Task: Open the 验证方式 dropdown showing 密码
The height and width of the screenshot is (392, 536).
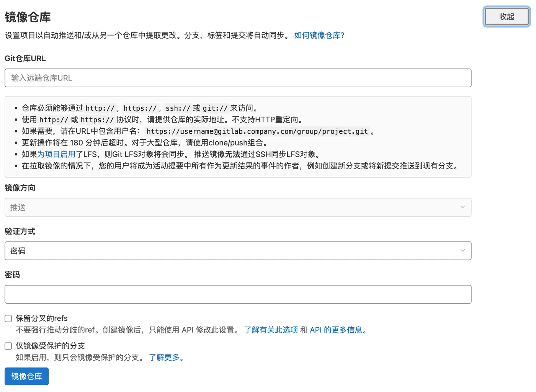Action: point(237,251)
